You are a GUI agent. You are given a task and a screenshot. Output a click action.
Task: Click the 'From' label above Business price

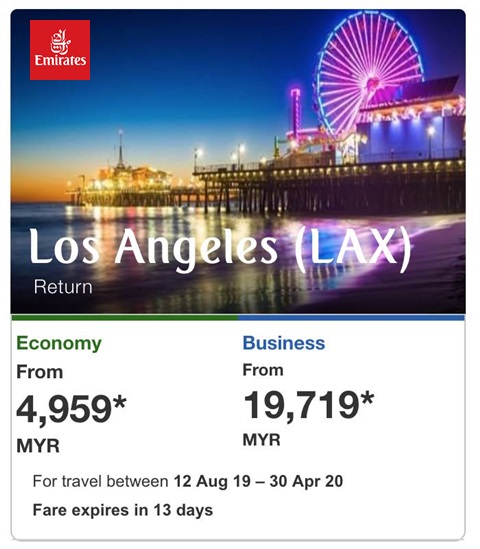click(263, 370)
